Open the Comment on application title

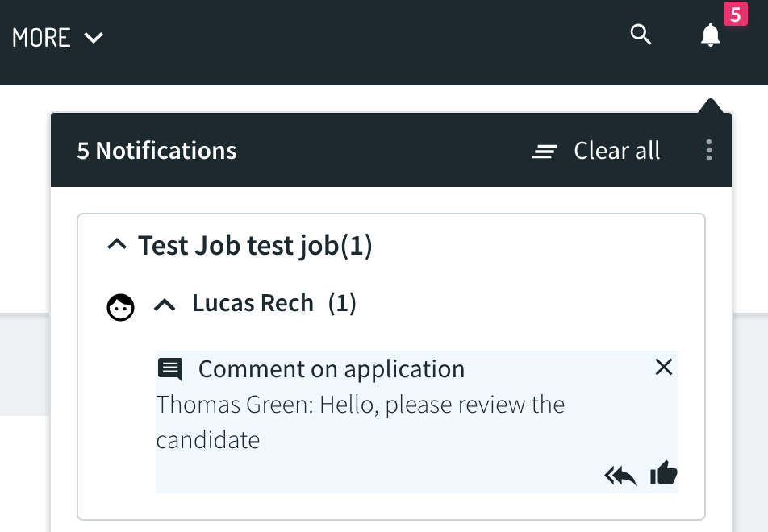[332, 368]
